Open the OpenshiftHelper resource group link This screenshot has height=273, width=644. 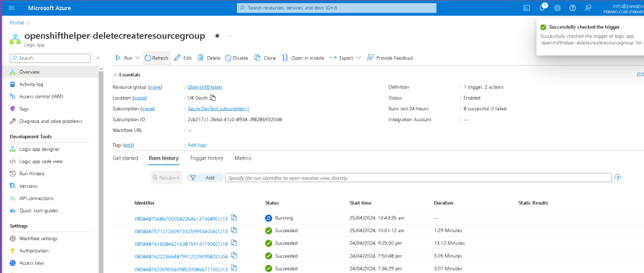click(x=205, y=87)
